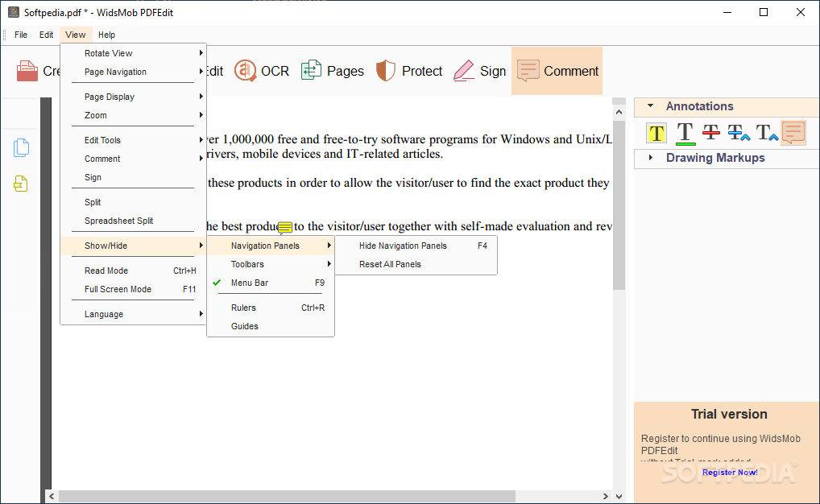Maximize the WidsMob PDFEdit window

click(x=764, y=12)
